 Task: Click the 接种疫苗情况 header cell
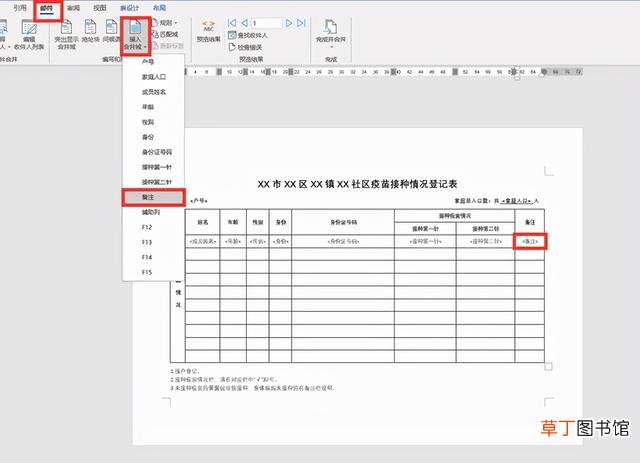tap(455, 216)
